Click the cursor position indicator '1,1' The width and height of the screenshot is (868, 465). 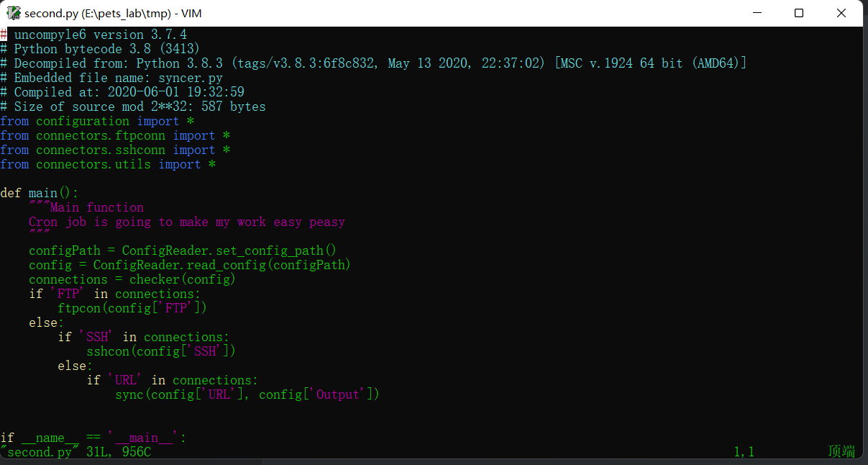744,452
